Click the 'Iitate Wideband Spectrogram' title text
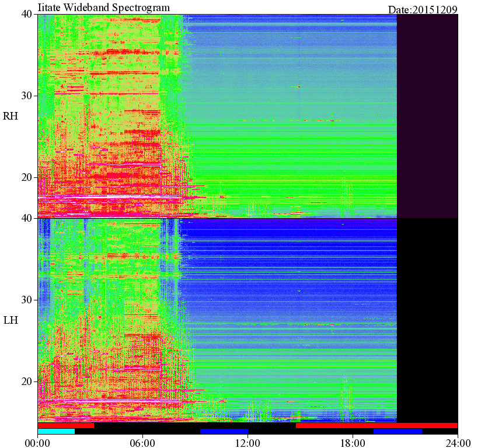495x448 pixels. click(103, 7)
